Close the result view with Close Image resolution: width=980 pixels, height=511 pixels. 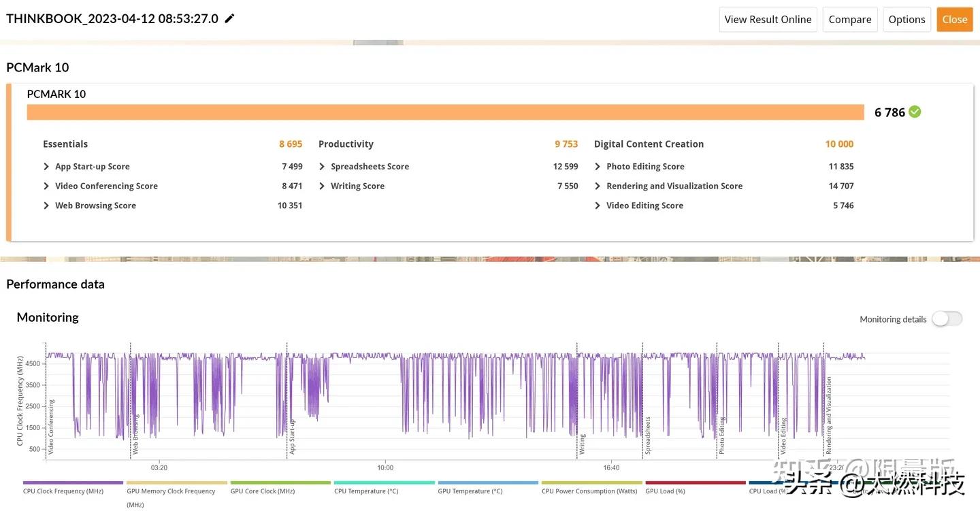(954, 19)
